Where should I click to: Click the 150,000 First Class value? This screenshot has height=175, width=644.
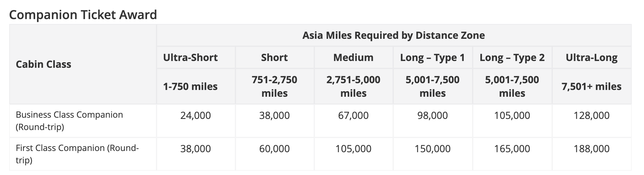433,149
